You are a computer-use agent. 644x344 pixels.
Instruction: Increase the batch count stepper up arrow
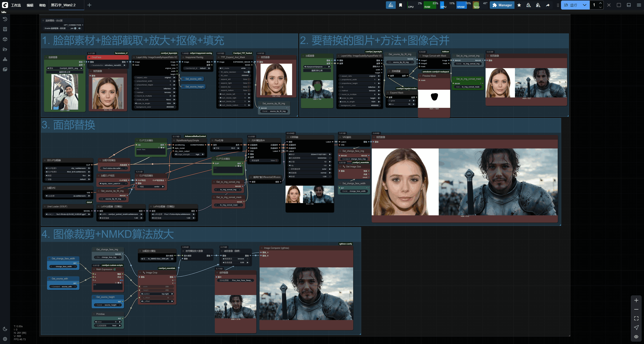point(600,3)
